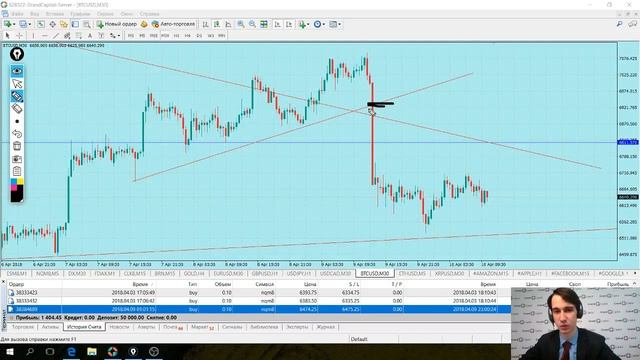Open the Data Window crosshair-target icon
Viewport: 640px width, 360px height.
[x=53, y=24]
